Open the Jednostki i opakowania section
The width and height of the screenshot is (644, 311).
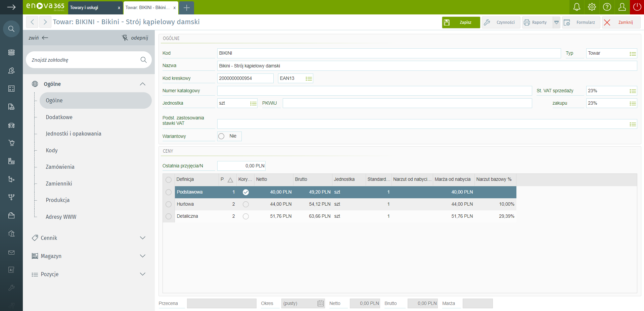tap(73, 134)
